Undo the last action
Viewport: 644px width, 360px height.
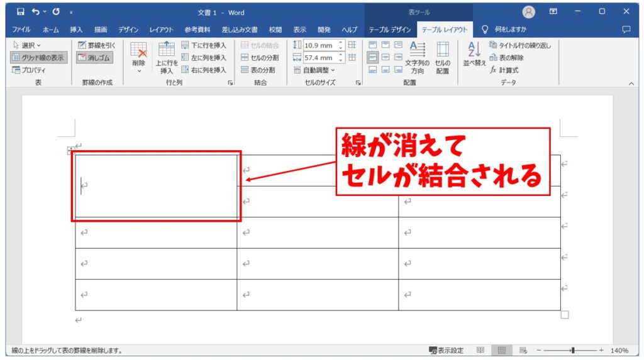[36, 12]
